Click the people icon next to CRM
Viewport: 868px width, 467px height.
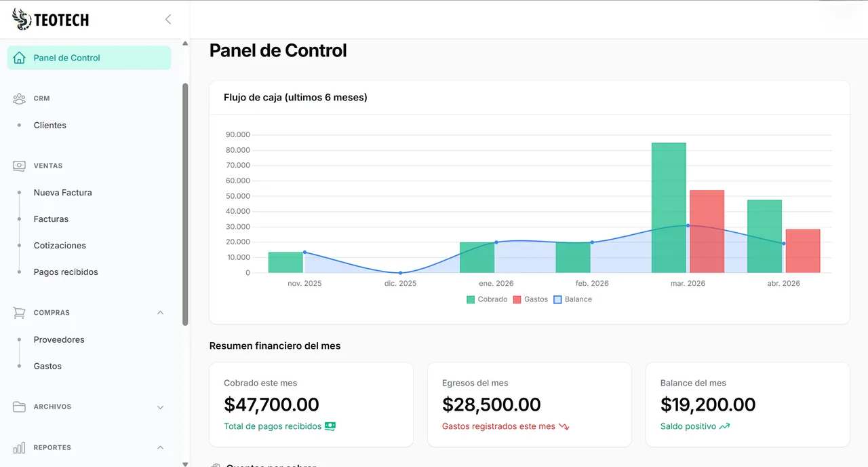18,98
